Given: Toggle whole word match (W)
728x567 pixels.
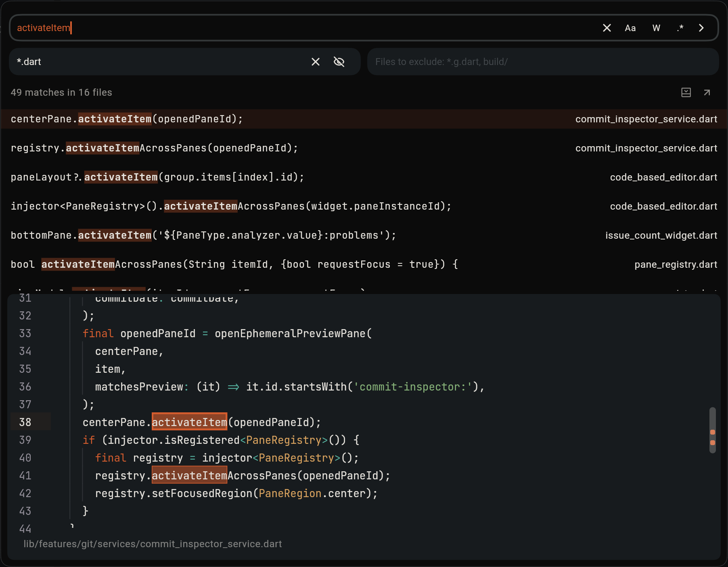Looking at the screenshot, I should pyautogui.click(x=656, y=28).
